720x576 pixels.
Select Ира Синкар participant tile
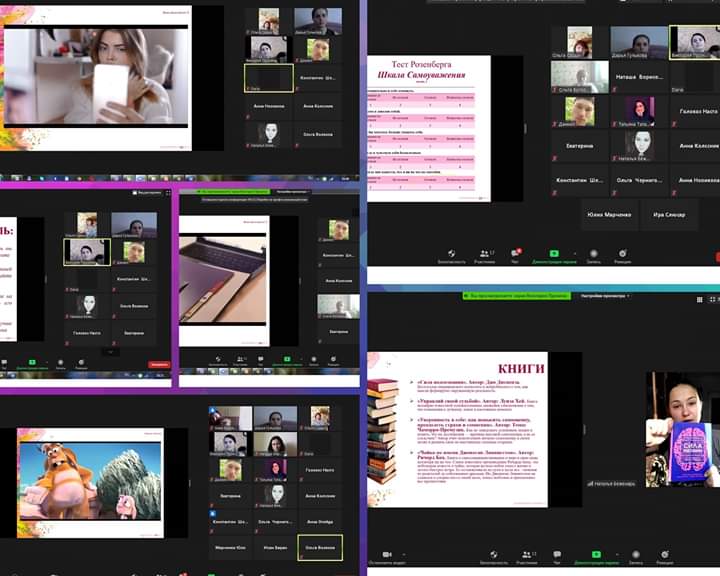point(669,214)
